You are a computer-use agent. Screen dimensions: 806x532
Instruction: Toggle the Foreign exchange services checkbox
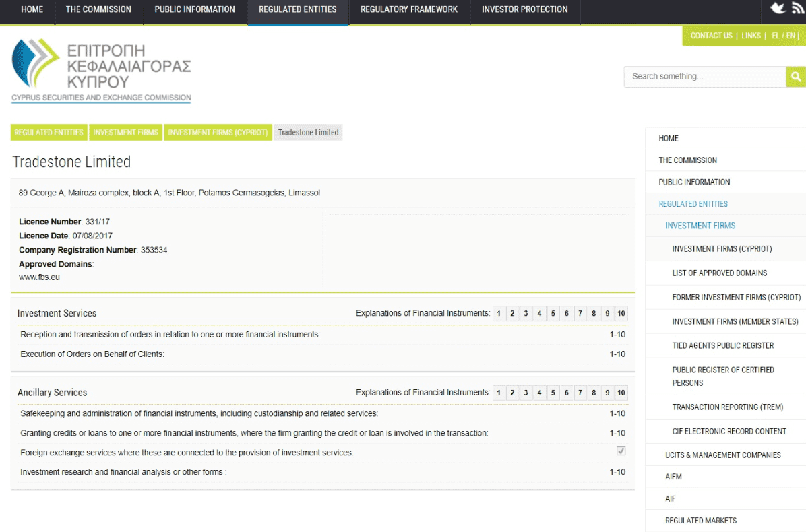point(621,451)
